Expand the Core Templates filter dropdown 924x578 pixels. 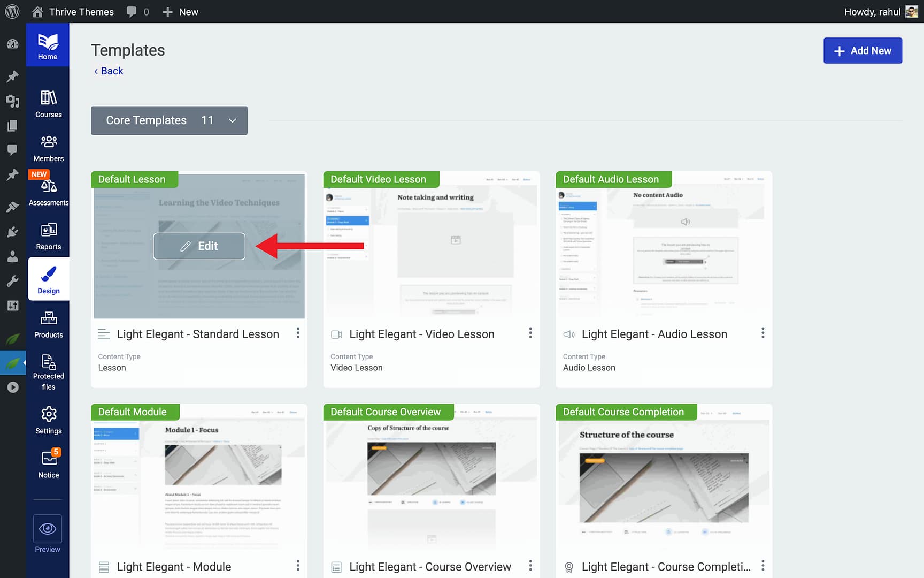(x=232, y=120)
